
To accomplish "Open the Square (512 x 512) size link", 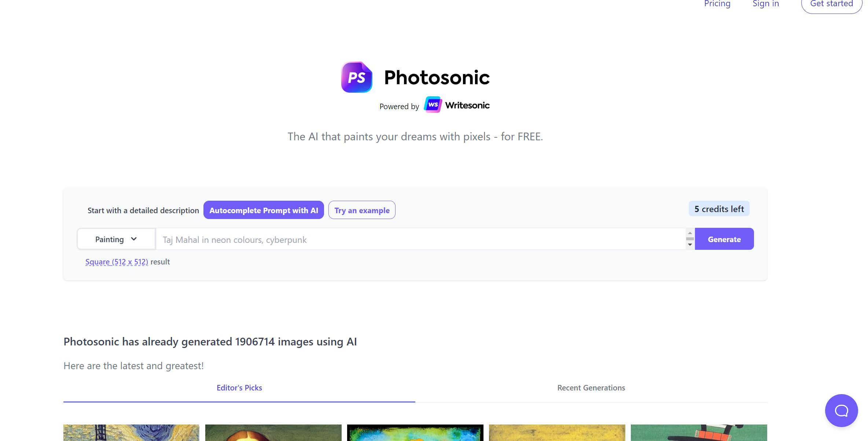I will pos(117,262).
